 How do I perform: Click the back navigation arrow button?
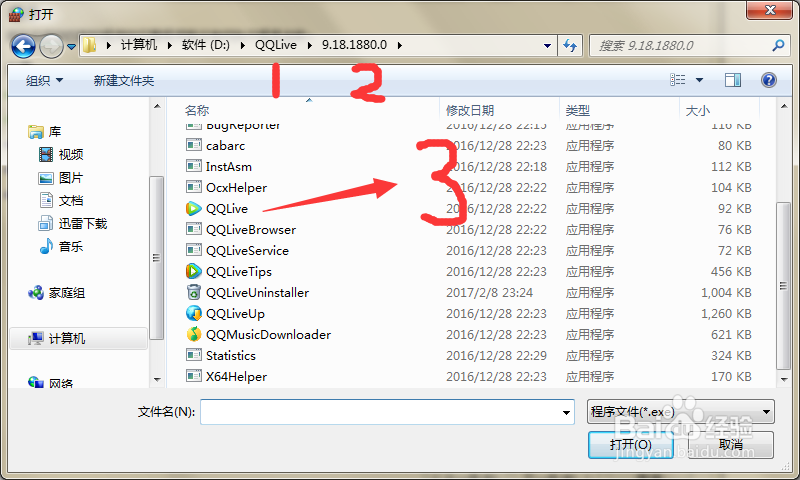click(23, 46)
